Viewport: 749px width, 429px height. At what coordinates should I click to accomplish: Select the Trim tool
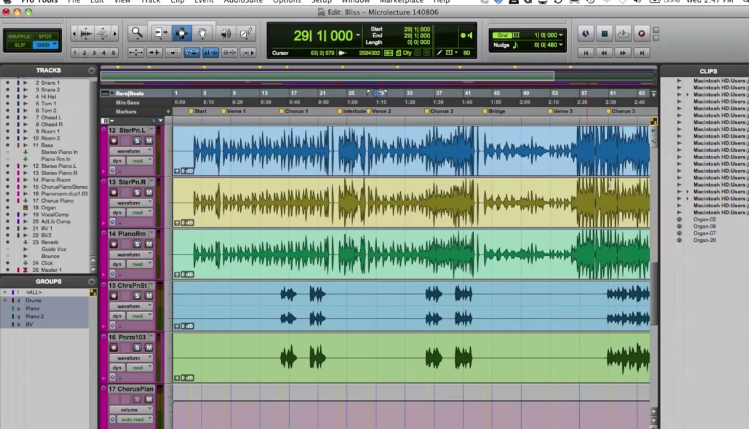(x=160, y=33)
